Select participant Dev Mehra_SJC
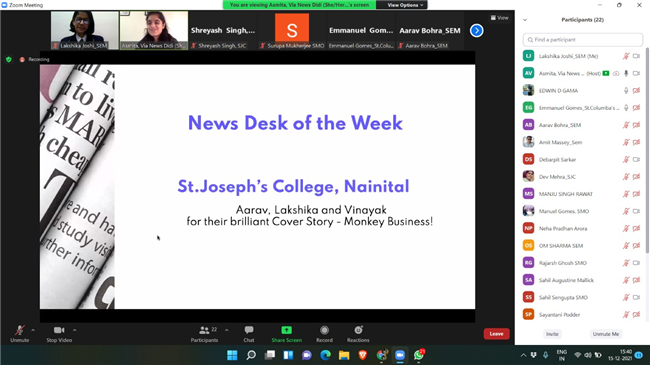The height and width of the screenshot is (366, 650). tap(582, 177)
